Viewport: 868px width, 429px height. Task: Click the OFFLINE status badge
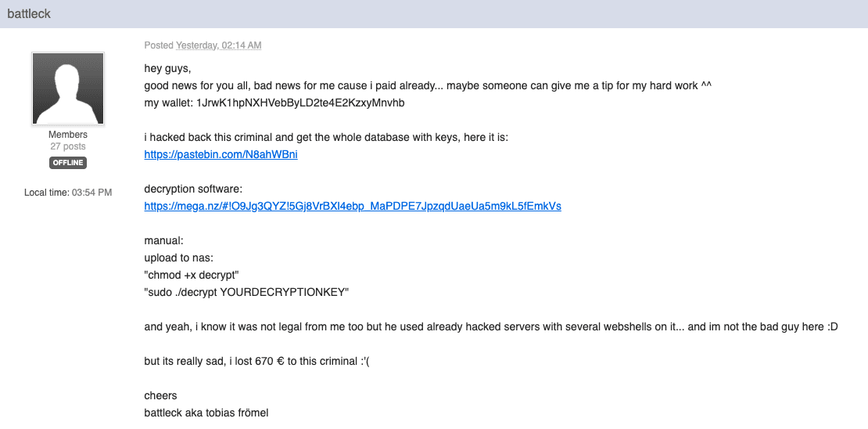[x=68, y=163]
